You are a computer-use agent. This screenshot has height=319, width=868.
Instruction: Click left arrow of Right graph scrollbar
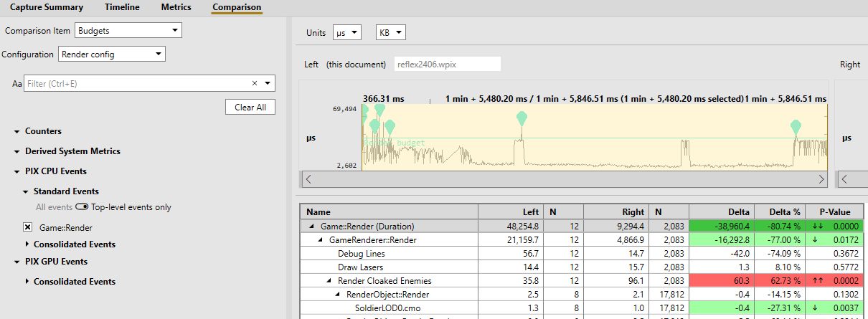click(x=844, y=179)
